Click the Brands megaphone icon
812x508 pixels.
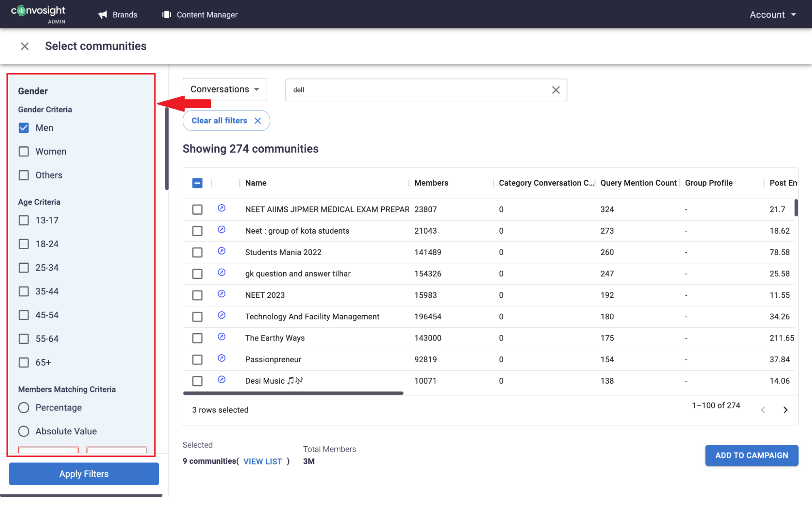tap(103, 15)
